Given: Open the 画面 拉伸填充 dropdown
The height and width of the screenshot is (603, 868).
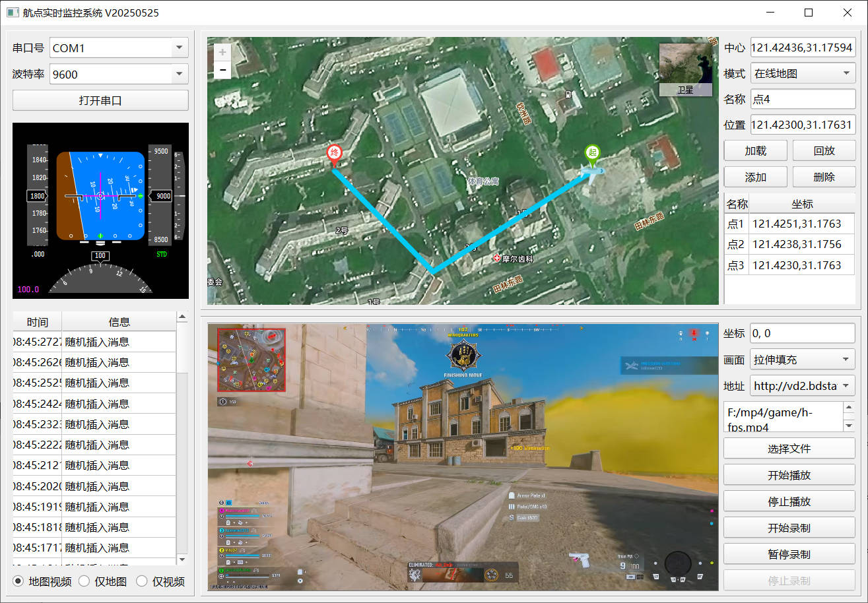Looking at the screenshot, I should (803, 360).
